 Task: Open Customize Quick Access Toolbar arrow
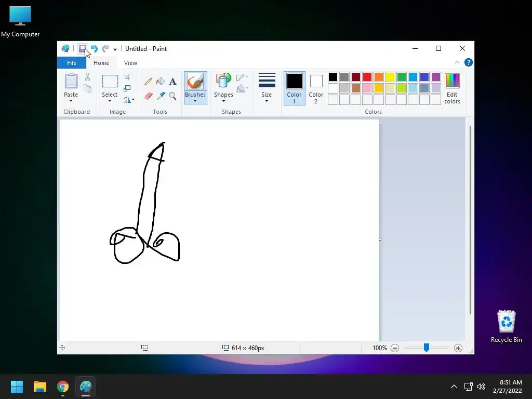pos(115,49)
